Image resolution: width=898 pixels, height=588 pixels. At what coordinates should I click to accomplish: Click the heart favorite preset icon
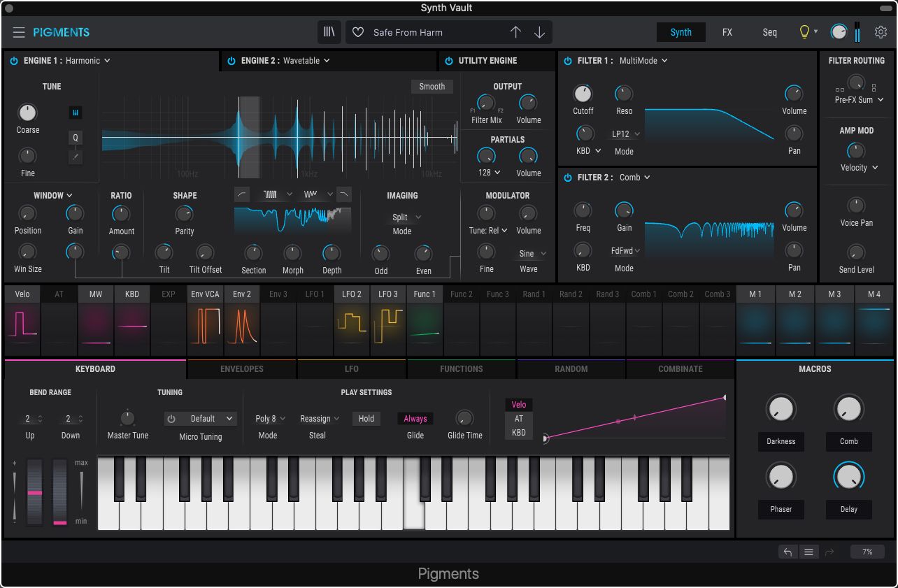click(358, 33)
